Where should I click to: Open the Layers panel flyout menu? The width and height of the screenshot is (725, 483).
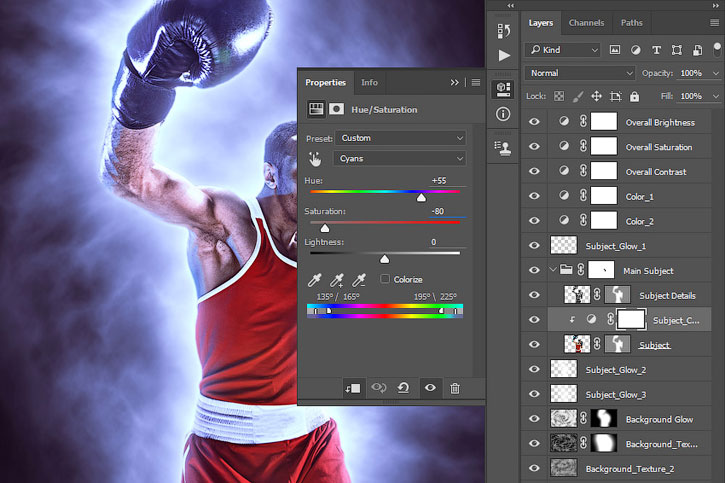pyautogui.click(x=714, y=23)
